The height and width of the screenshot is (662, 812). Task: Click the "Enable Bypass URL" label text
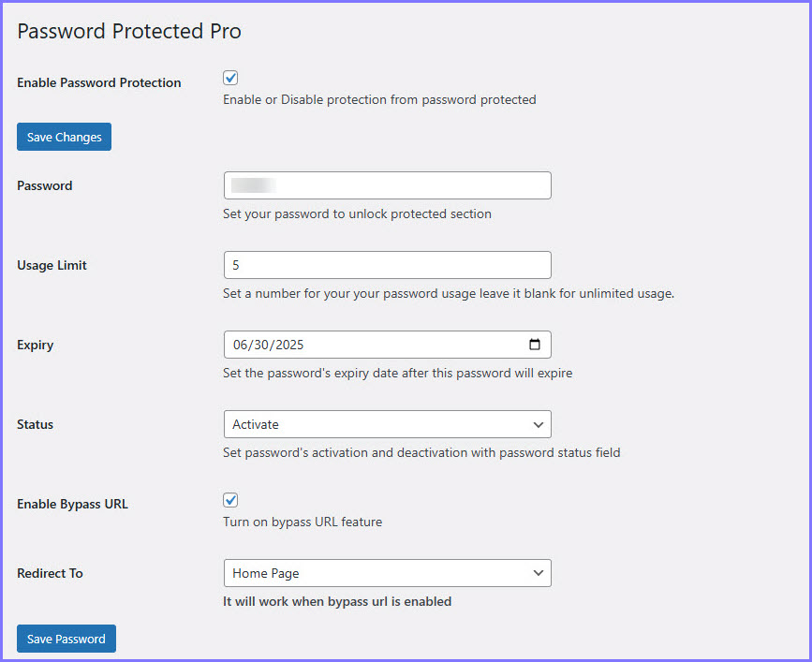[x=72, y=504]
